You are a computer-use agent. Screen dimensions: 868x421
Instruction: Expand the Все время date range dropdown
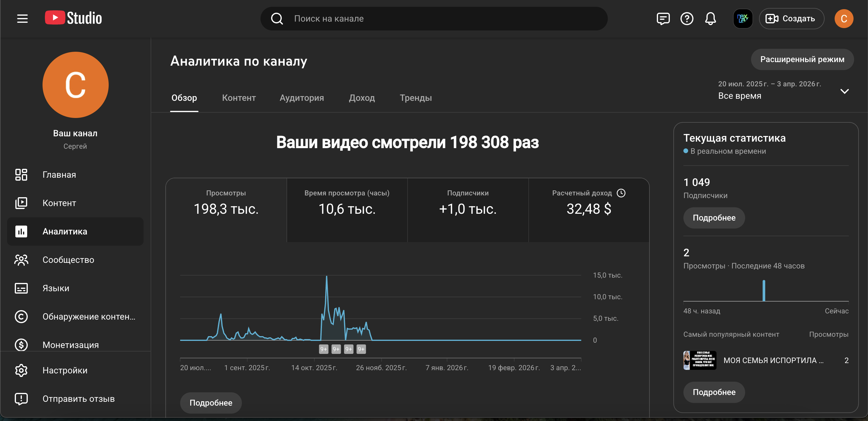tap(844, 91)
